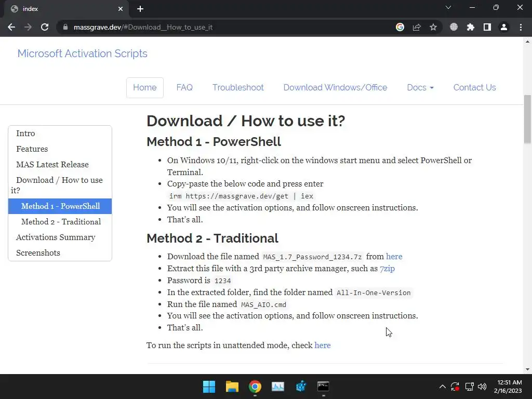Open the chart monitor app in taskbar

278,387
